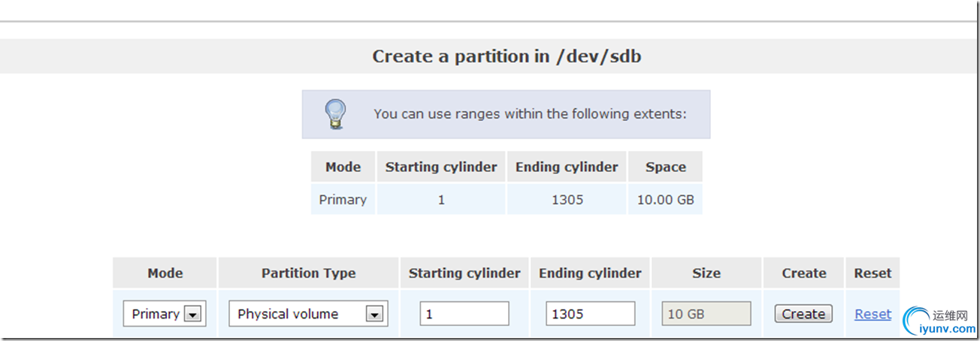
Task: Click the lightbulb hint icon
Action: point(334,114)
